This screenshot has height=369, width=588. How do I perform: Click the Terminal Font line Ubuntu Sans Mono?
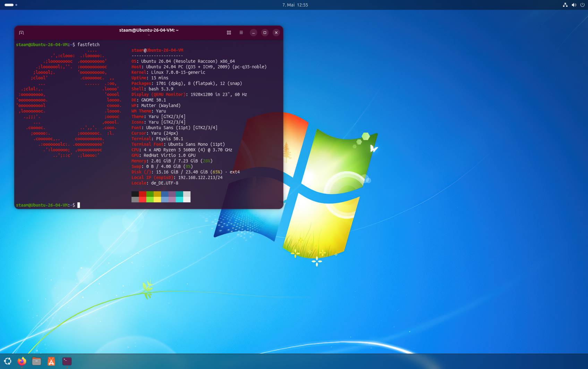tap(178, 144)
